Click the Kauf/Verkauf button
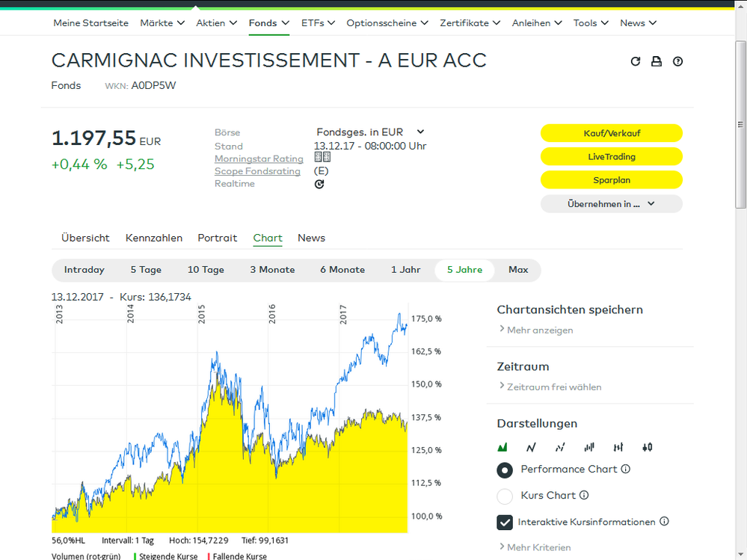 pos(611,133)
